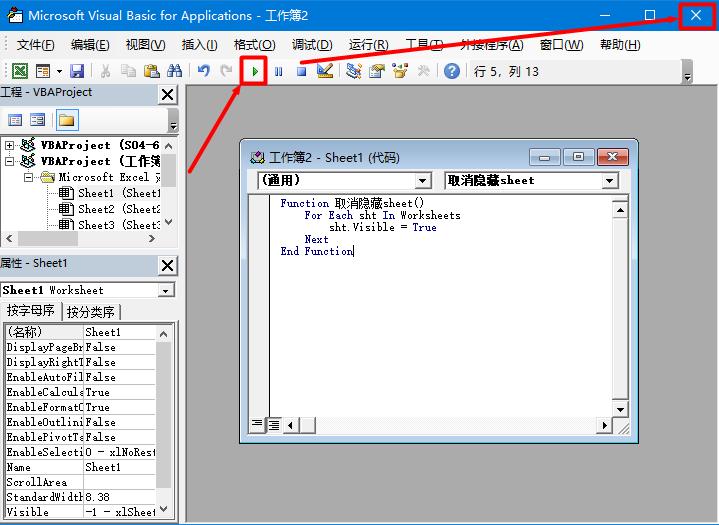Close the 属性 - Sheet1 panel

(x=168, y=265)
